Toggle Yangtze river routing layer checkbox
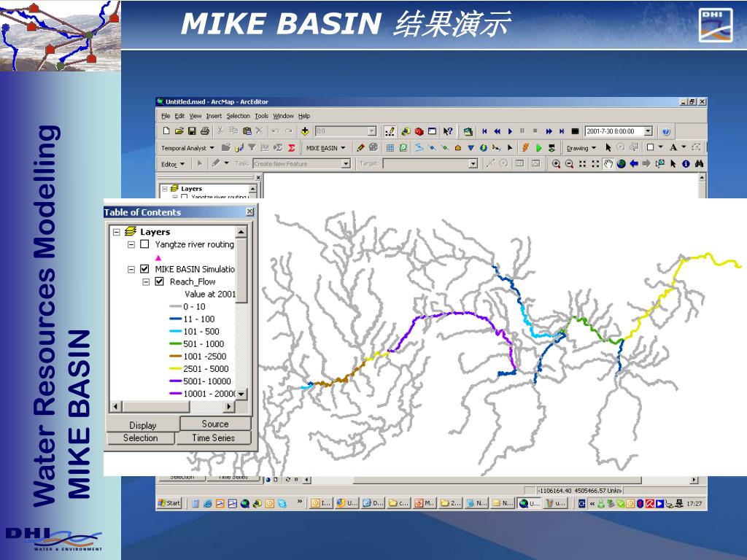747x560 pixels. click(x=144, y=244)
